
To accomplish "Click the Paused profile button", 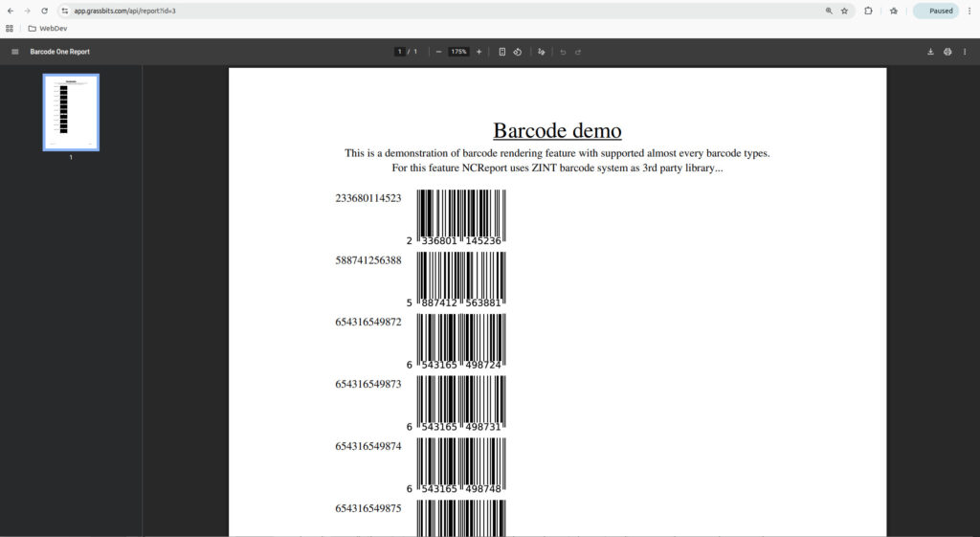I will tap(935, 11).
